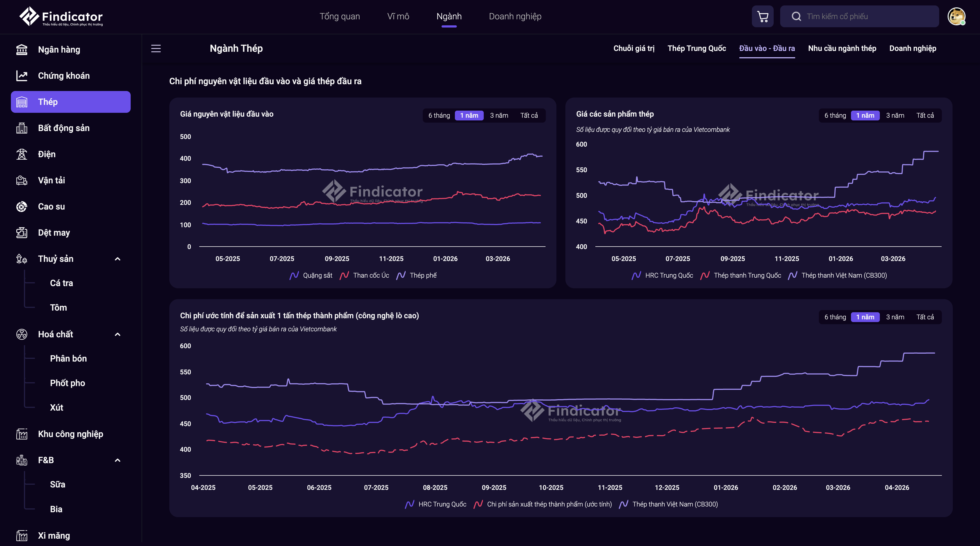Click the user avatar profile picture
This screenshot has width=980, height=546.
pos(956,16)
